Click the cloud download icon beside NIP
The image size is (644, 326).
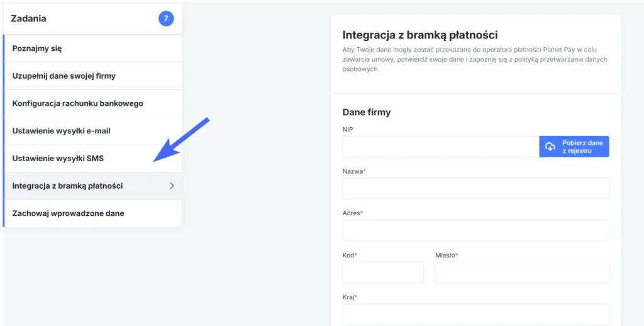550,147
